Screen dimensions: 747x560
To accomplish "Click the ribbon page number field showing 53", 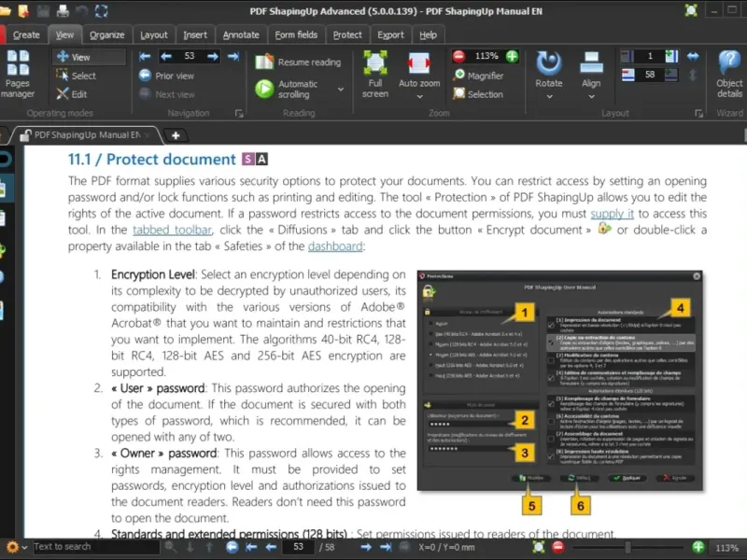I will [x=190, y=56].
